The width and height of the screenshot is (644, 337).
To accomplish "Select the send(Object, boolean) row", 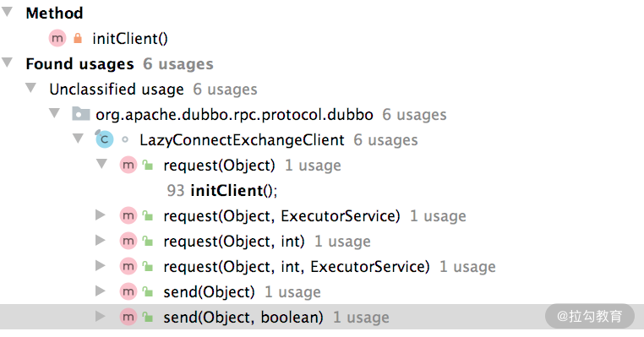I will tap(322, 317).
